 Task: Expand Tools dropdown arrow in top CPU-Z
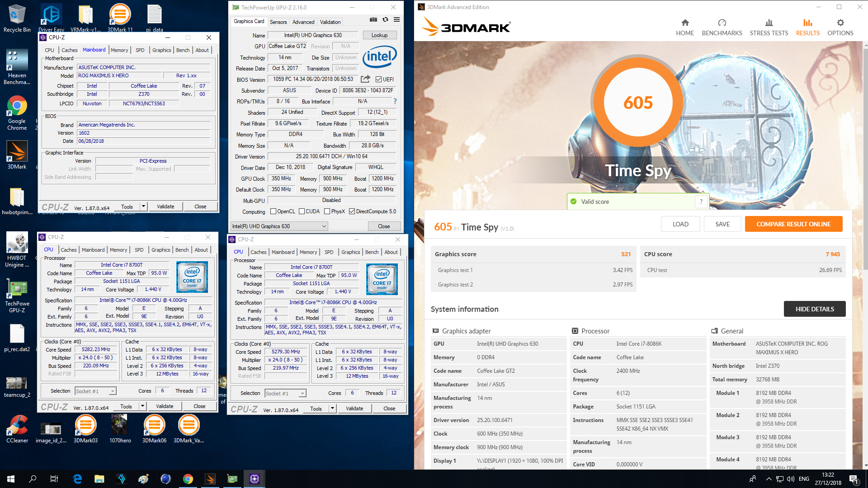[x=143, y=206]
